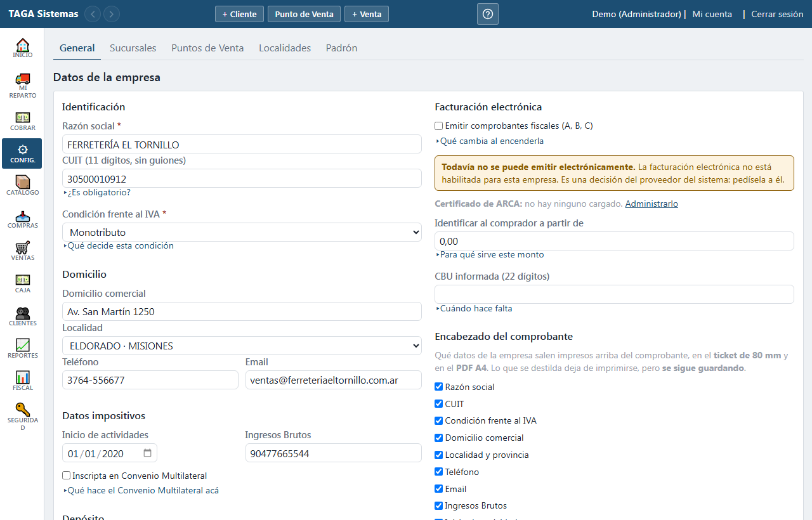Open the Compras sidebar icon
Screen dimensions: 812x520
point(22,219)
